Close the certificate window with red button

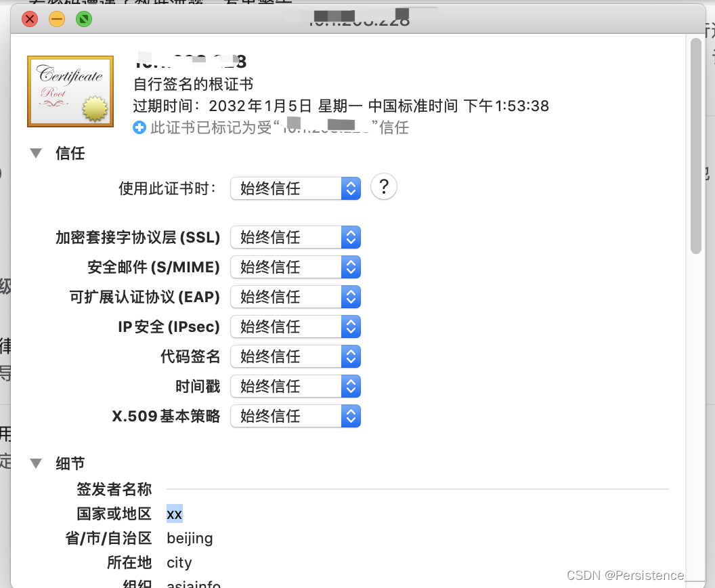[30, 19]
